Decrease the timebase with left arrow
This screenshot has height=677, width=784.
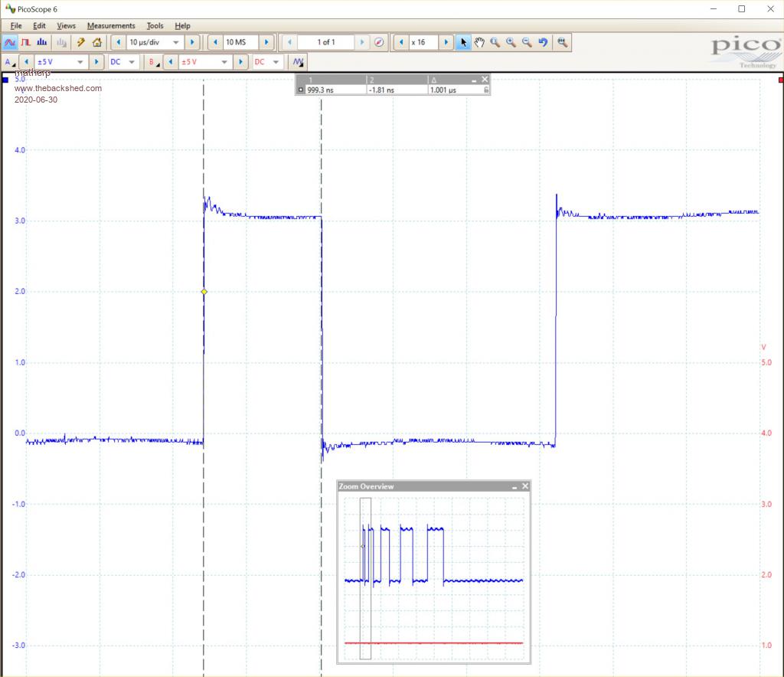[119, 42]
